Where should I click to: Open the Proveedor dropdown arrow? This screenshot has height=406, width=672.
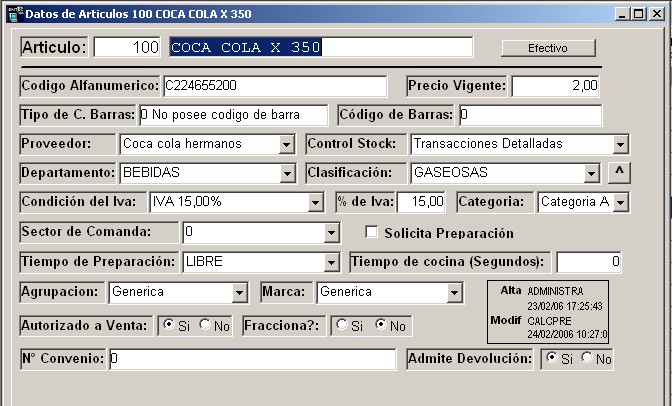coord(286,145)
